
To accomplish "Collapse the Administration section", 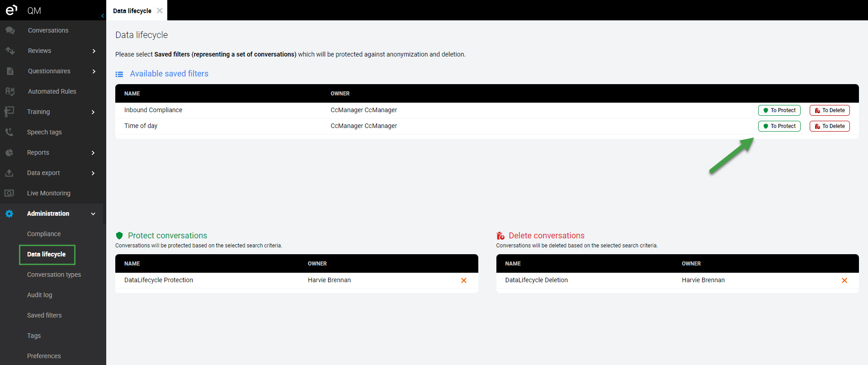I will [93, 214].
